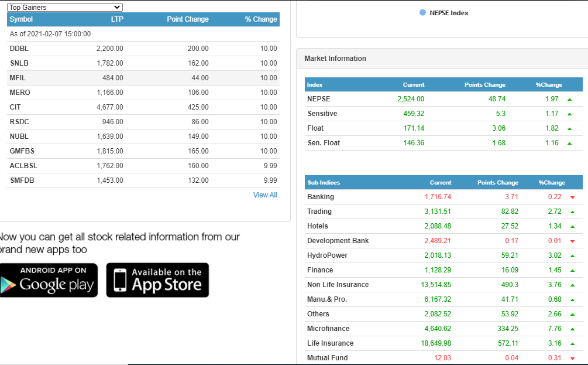Click the Development Bank down arrow
588x365 pixels.
(573, 241)
